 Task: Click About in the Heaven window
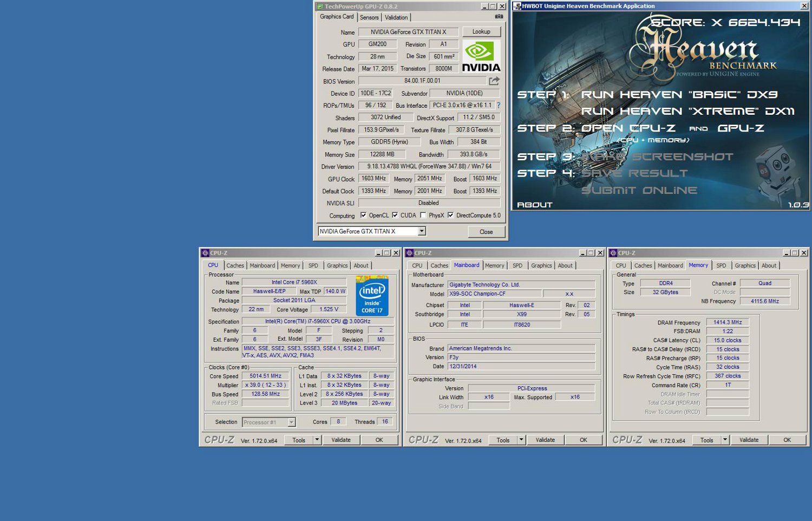coord(535,205)
